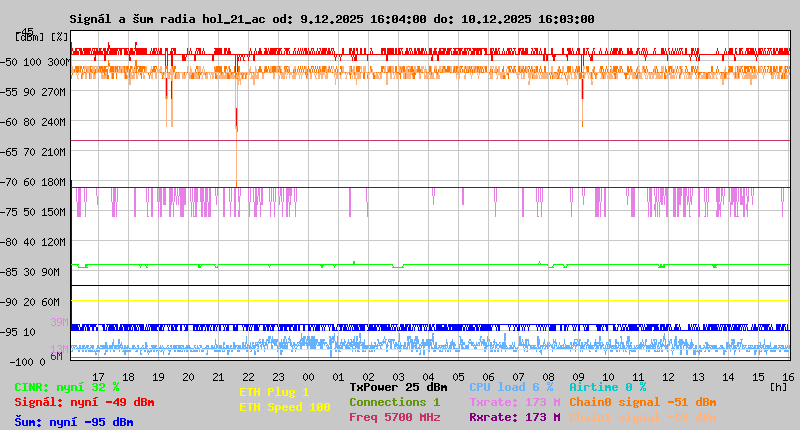This screenshot has height=430, width=800.
Task: Select the 'Connections 1' legend entry
Action: click(394, 402)
